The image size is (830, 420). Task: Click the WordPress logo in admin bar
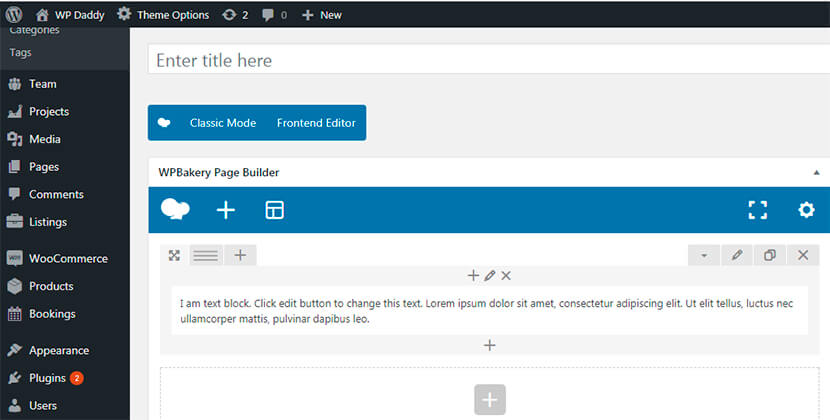14,14
